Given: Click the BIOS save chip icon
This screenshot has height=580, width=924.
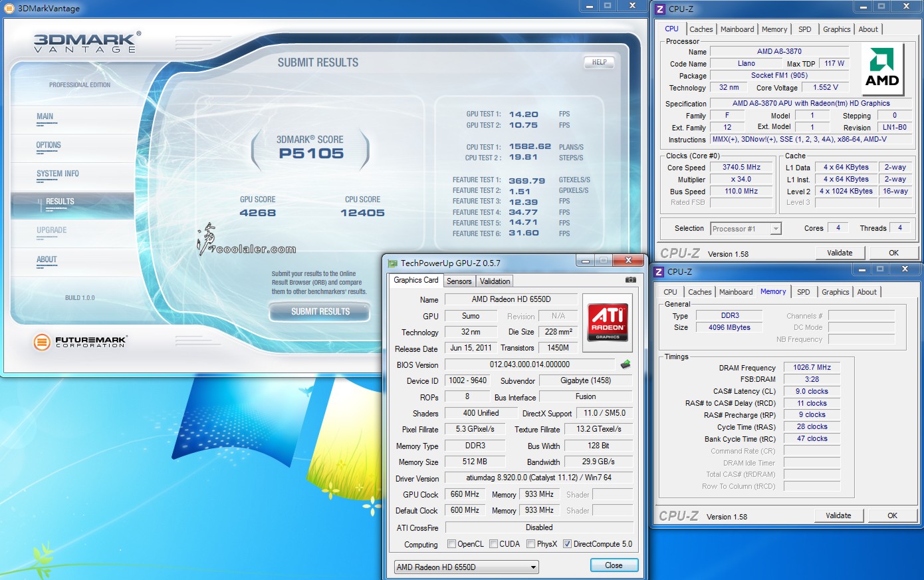Looking at the screenshot, I should (x=625, y=364).
